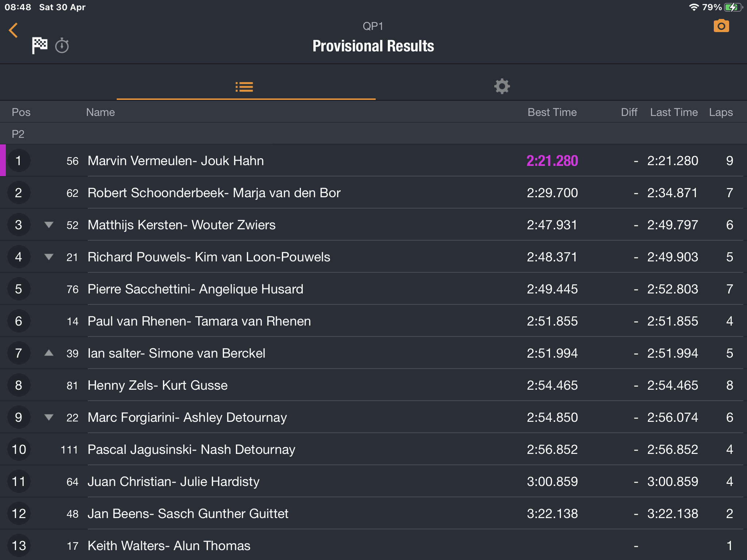This screenshot has height=560, width=747.
Task: Select the Pos column header
Action: tap(21, 112)
